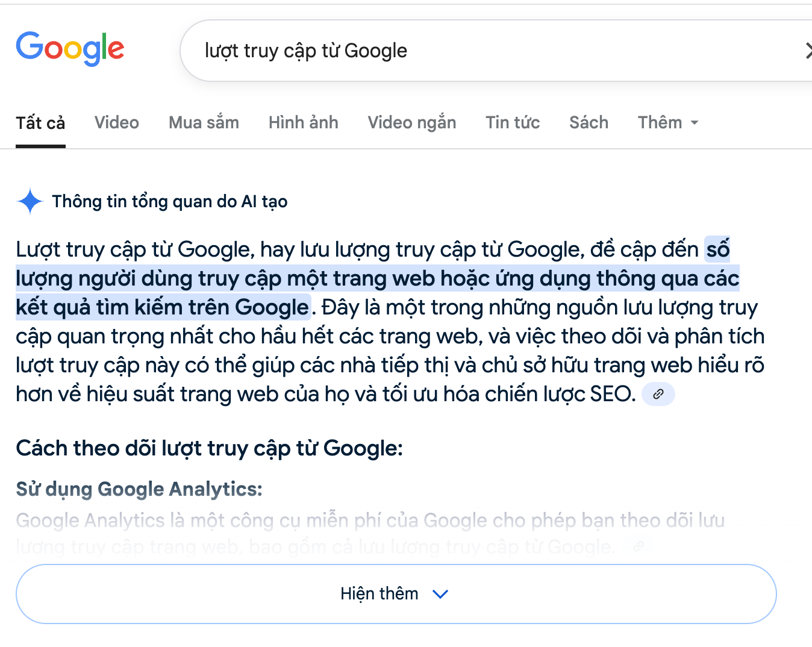Screen dimensions: 812x647
Task: Open the source link icon after 'chiến lược SEO.'
Action: click(x=658, y=394)
